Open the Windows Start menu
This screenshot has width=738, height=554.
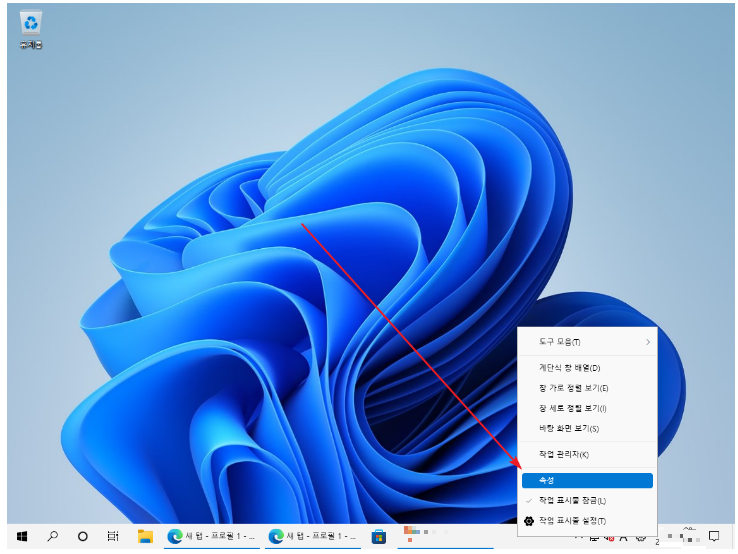[22, 536]
